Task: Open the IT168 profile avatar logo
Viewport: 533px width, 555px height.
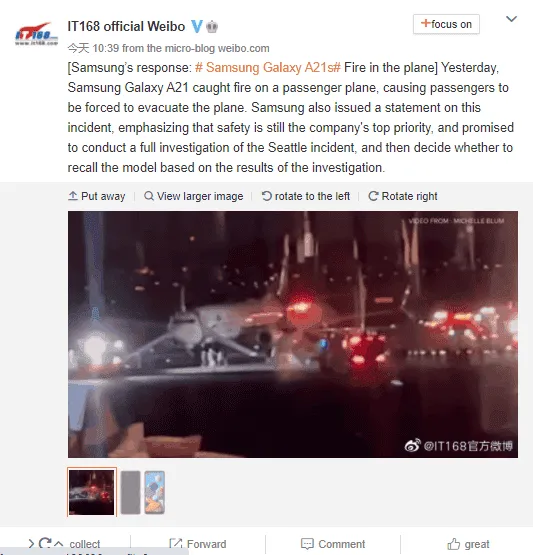Action: pos(36,34)
